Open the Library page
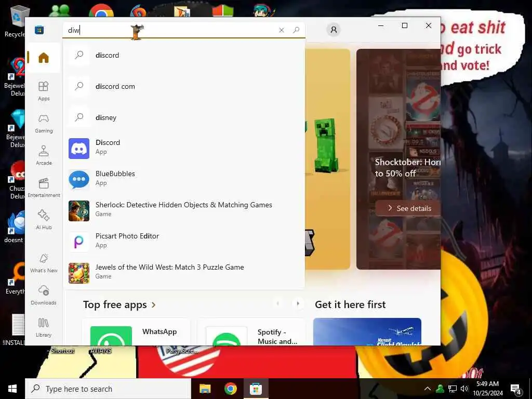Screen dimensions: 532x399 click(44, 327)
